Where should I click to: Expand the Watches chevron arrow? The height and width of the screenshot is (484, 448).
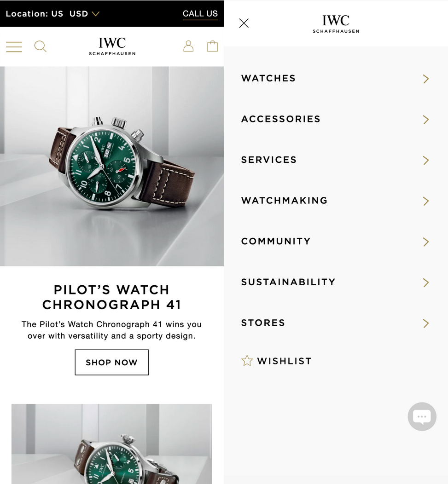[x=426, y=79]
